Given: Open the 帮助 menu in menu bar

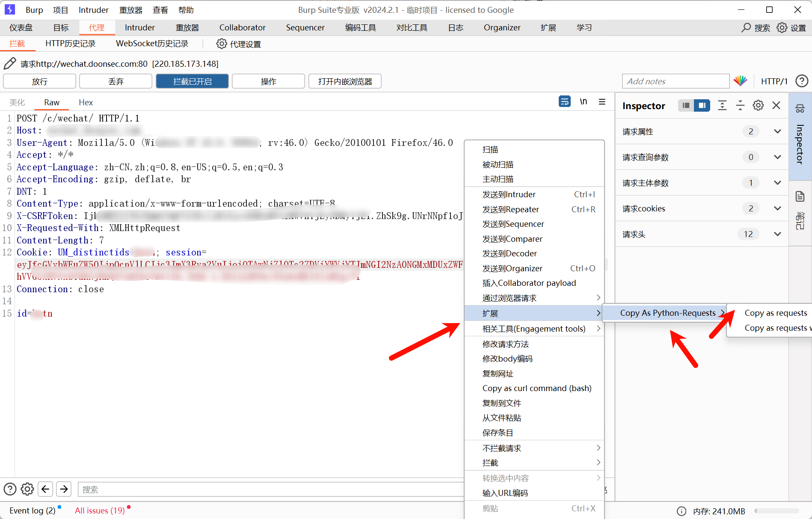Looking at the screenshot, I should pos(186,10).
